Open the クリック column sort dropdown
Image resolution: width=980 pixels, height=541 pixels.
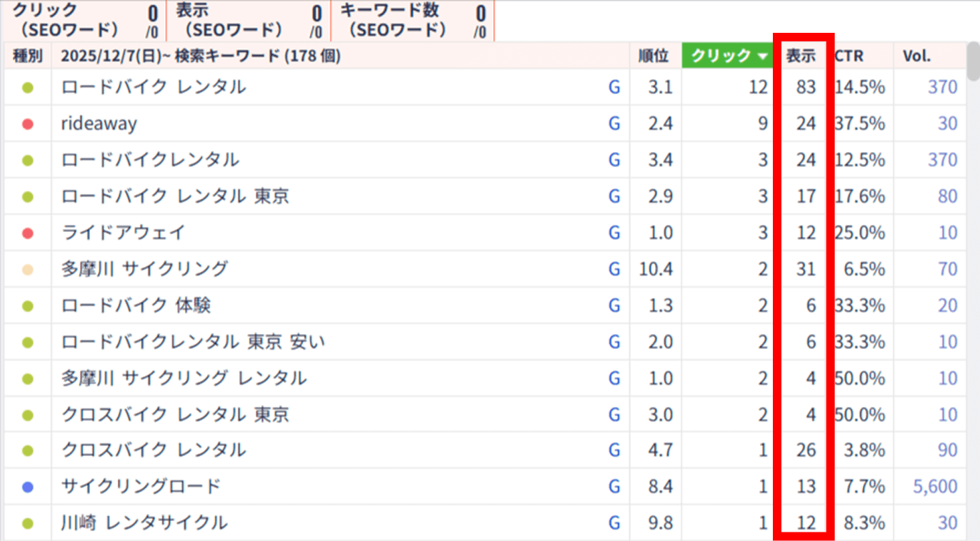coord(726,56)
